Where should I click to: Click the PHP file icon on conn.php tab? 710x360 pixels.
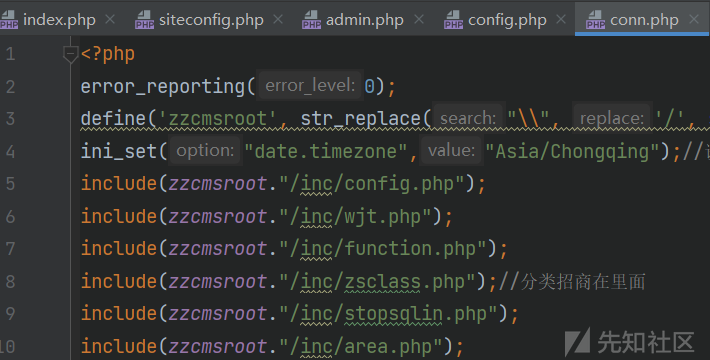[595, 20]
